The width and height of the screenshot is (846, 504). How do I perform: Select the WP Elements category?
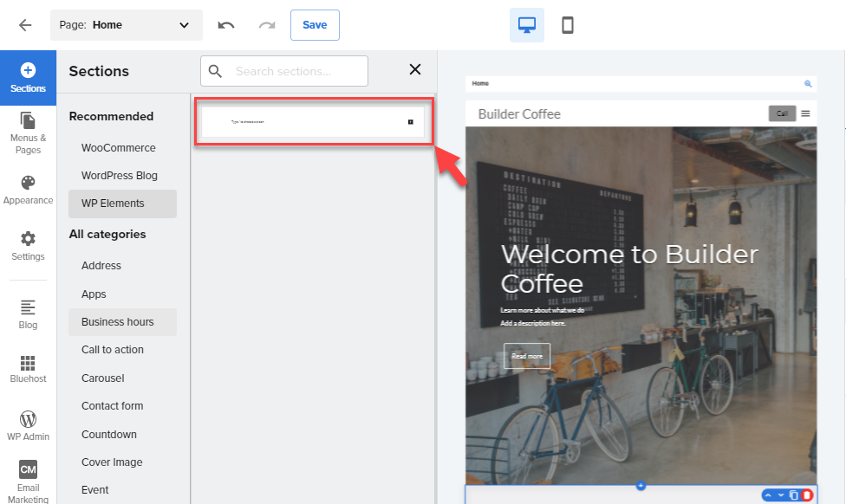pos(122,204)
